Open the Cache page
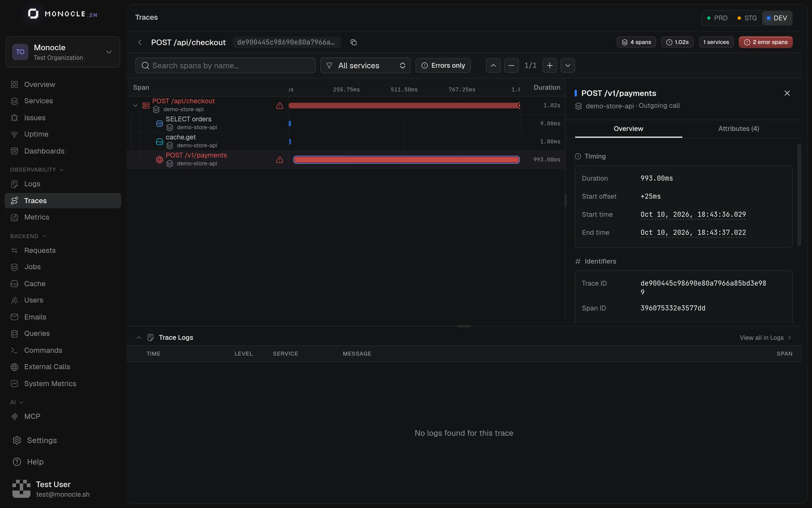The width and height of the screenshot is (812, 508). (63, 284)
